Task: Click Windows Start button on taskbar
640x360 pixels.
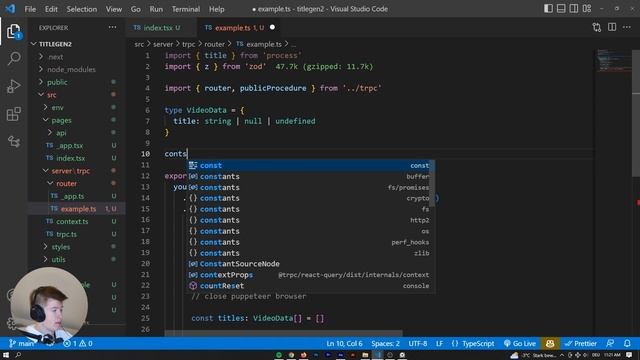Action: coord(6,355)
